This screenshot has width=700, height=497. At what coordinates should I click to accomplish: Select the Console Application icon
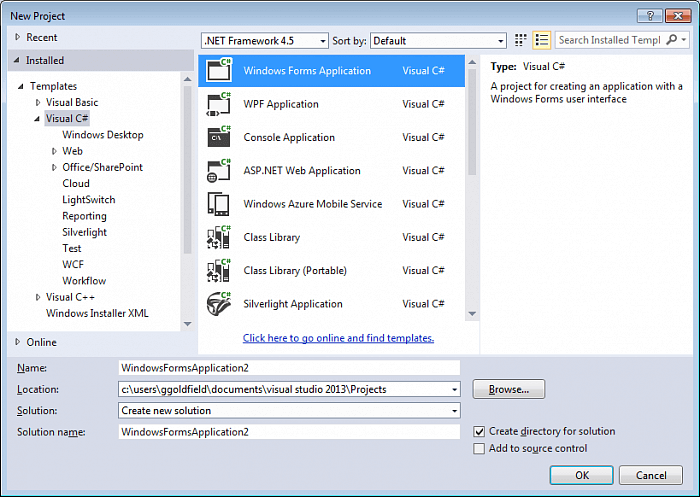coord(218,138)
